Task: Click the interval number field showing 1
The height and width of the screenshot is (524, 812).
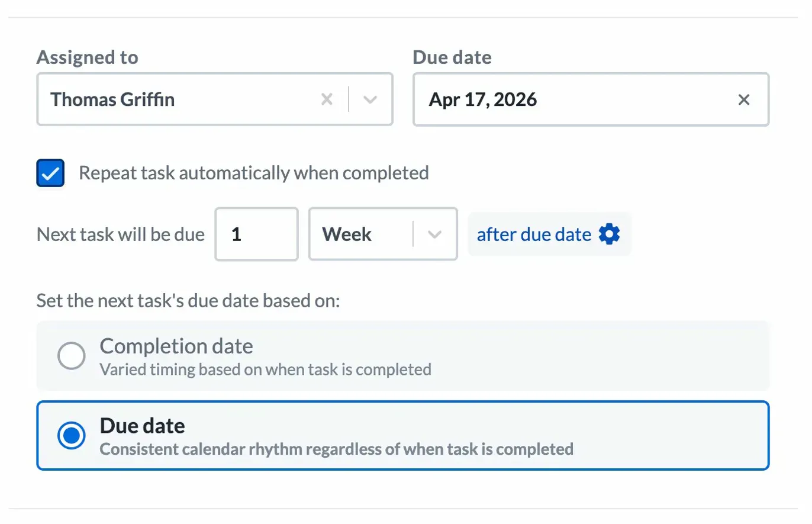Action: click(256, 234)
